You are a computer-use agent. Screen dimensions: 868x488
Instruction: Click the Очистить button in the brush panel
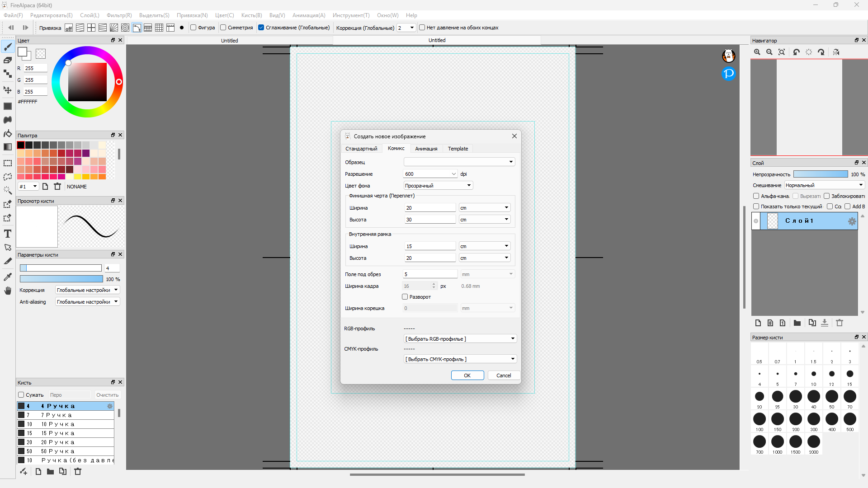(107, 395)
